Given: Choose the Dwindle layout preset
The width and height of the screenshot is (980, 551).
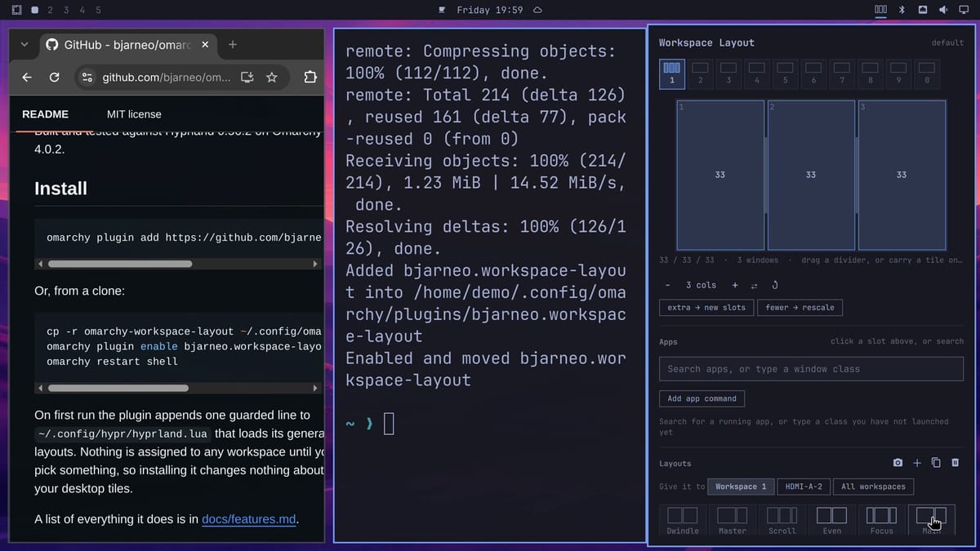Looking at the screenshot, I should [683, 521].
